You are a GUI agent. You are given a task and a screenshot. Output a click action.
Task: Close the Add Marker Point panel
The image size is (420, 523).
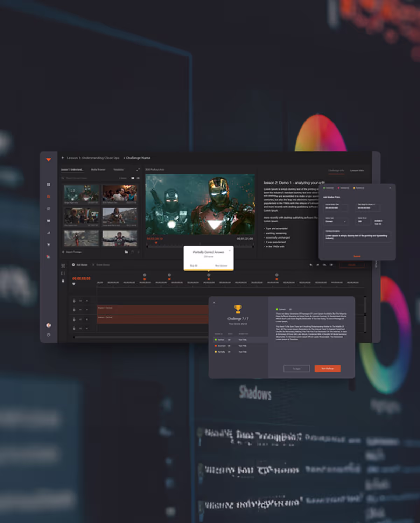(x=390, y=188)
